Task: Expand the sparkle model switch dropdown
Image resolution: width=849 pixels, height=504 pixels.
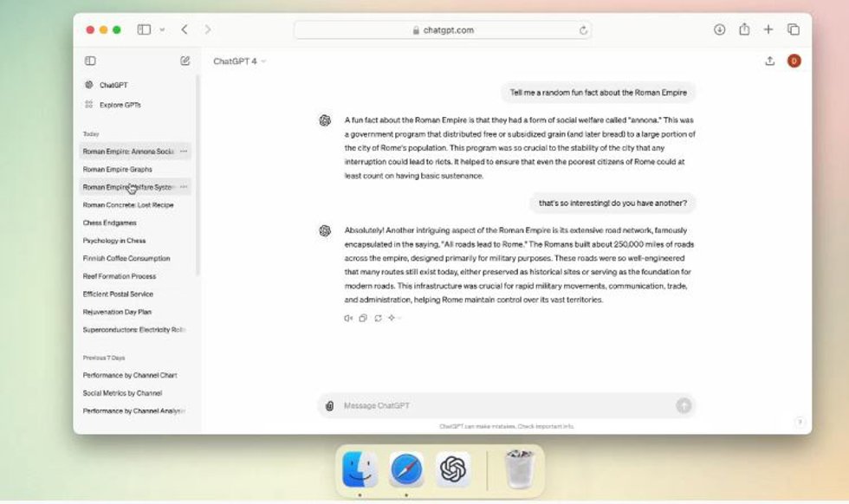Action: (395, 318)
